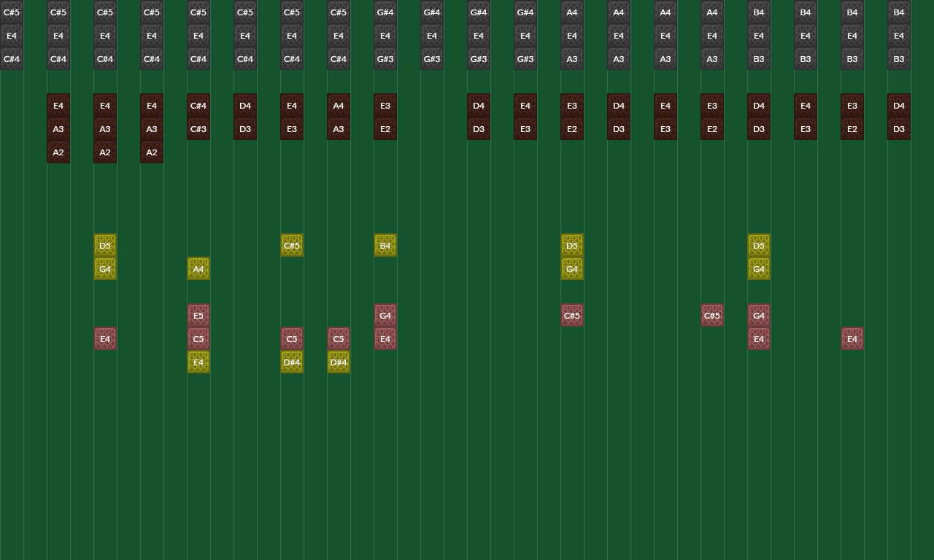The image size is (934, 560).
Task: Select the rightmost yellow G4 note block
Action: tap(759, 269)
